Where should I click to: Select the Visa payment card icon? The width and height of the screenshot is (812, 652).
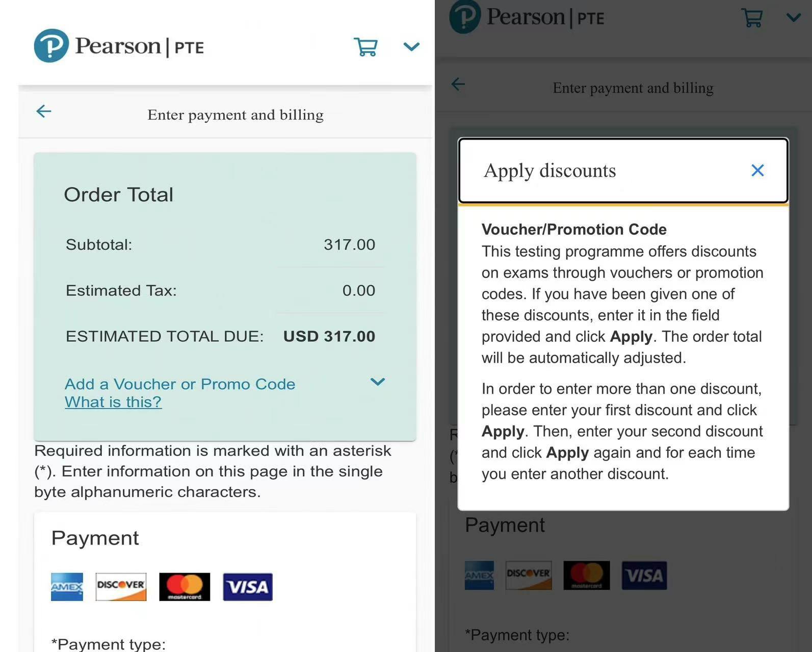coord(247,587)
